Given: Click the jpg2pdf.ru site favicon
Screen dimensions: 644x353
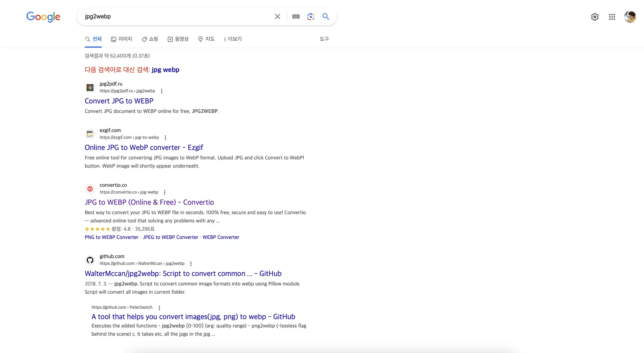Looking at the screenshot, I should click(90, 87).
